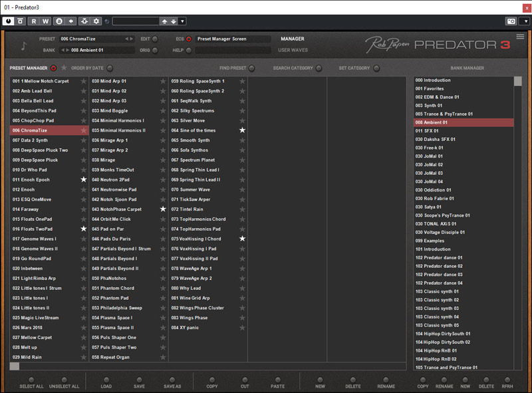
Task: Enable the Read automation (R) button
Action: (33, 21)
